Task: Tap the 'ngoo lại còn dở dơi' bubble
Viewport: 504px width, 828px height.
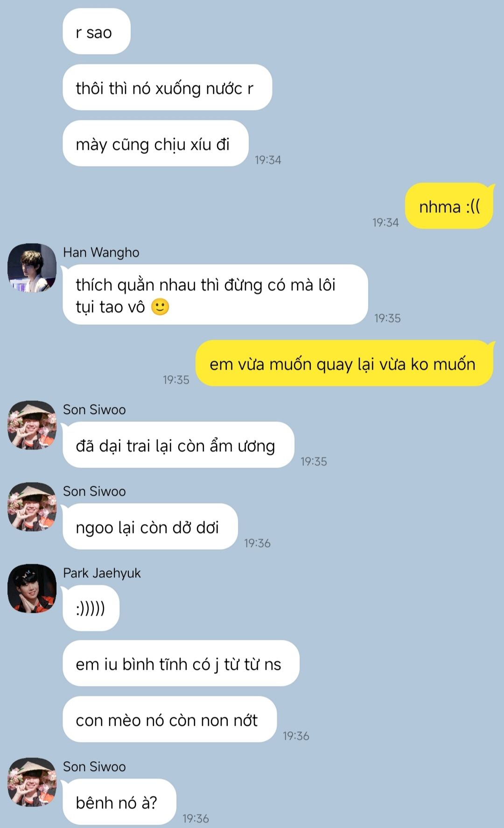Action: click(150, 526)
